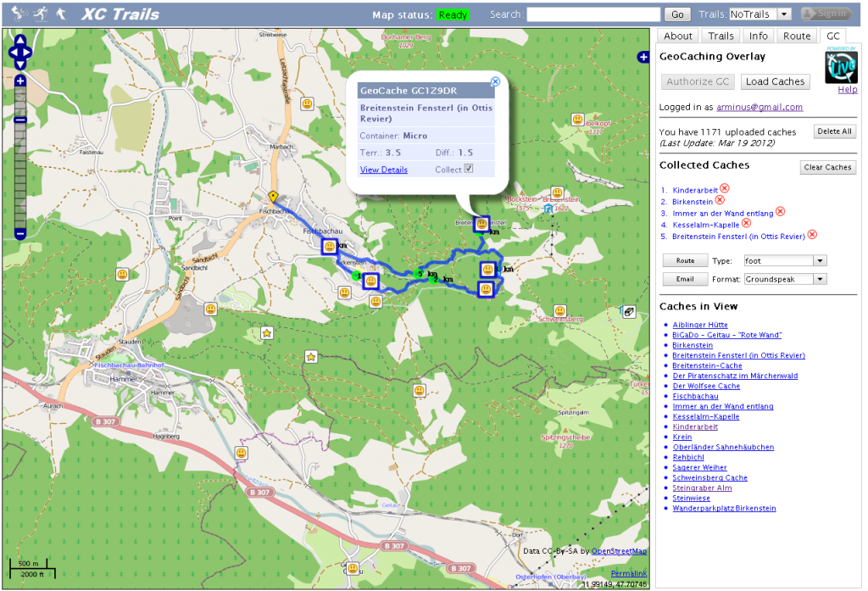
Task: Remove Immer an der Wand entlang from collection
Action: [x=780, y=212]
